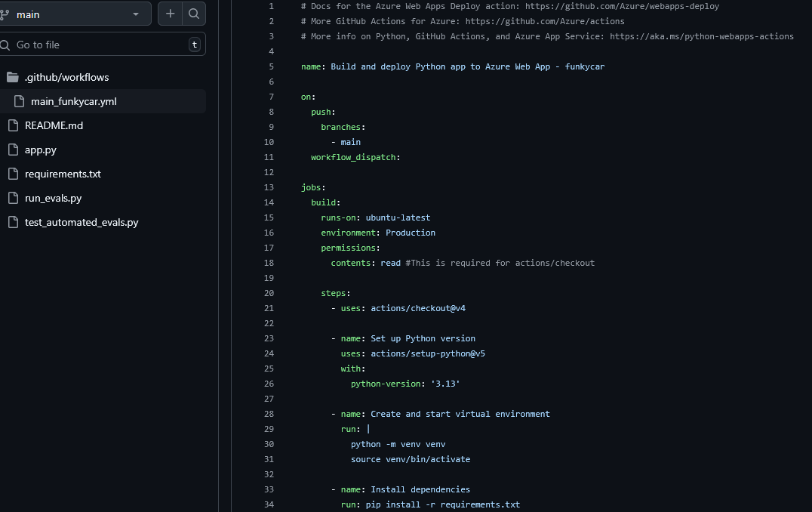Screen dimensions: 812x512
Task: Click line number 1
Action: tap(271, 6)
